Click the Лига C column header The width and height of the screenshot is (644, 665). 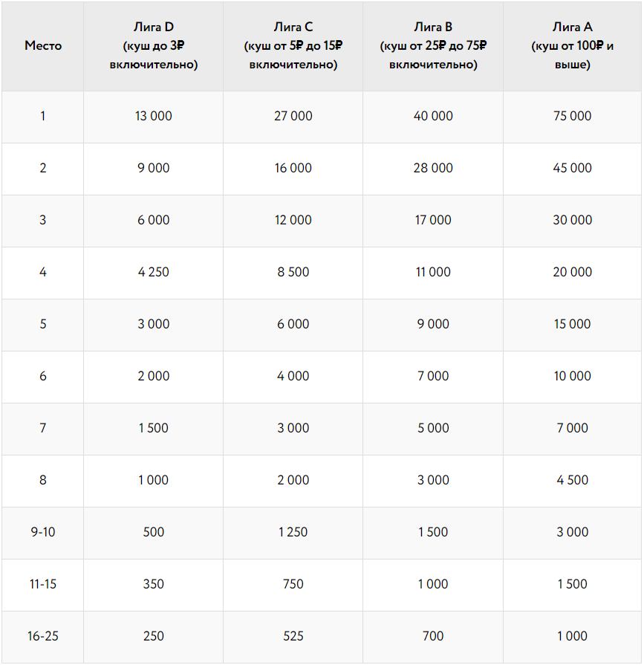(293, 45)
